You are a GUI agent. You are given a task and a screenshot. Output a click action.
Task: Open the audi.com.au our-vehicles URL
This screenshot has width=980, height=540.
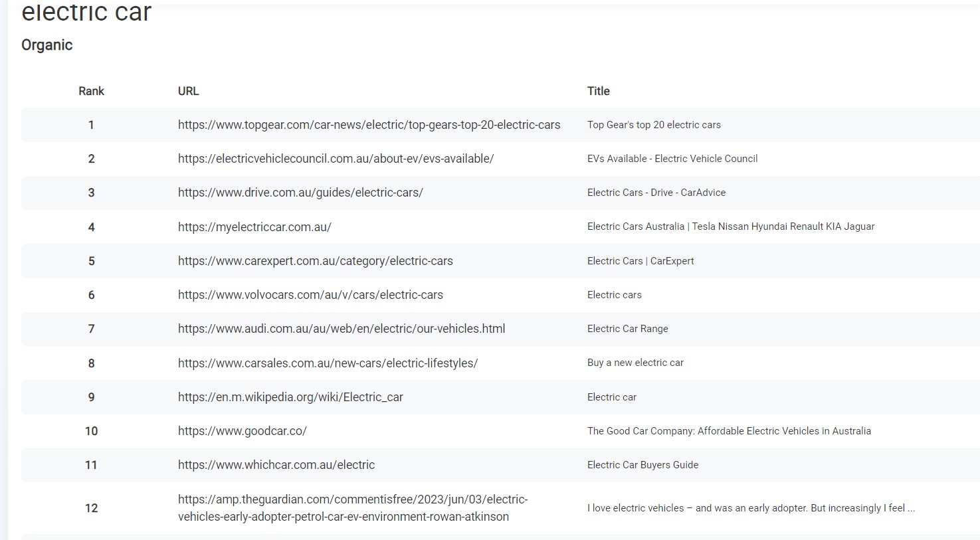coord(342,329)
